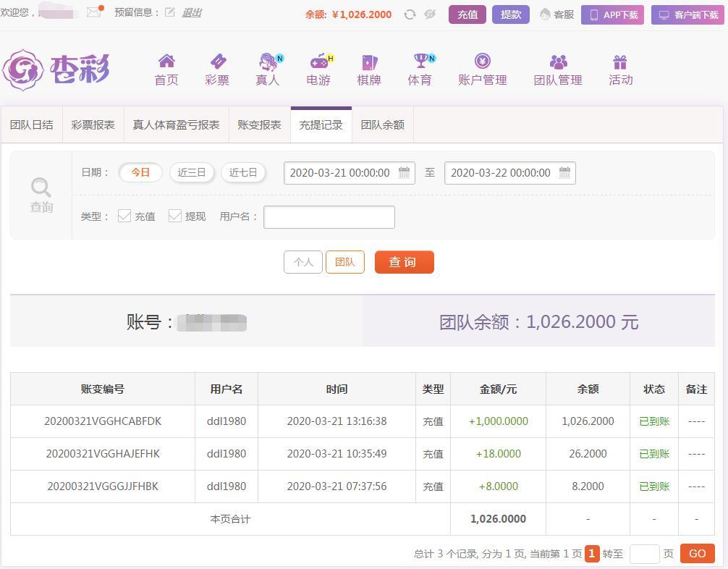This screenshot has height=569, width=728.
Task: Open the 体育 trophy icon
Action: (x=420, y=62)
